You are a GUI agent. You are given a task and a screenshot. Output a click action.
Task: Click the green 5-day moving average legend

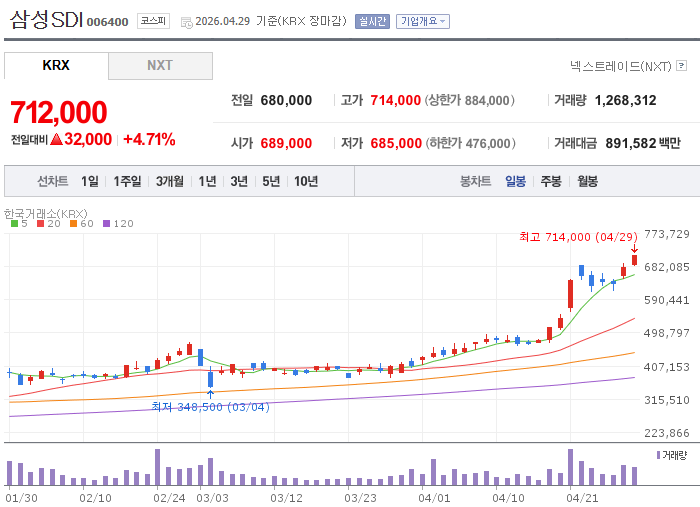pyautogui.click(x=19, y=224)
